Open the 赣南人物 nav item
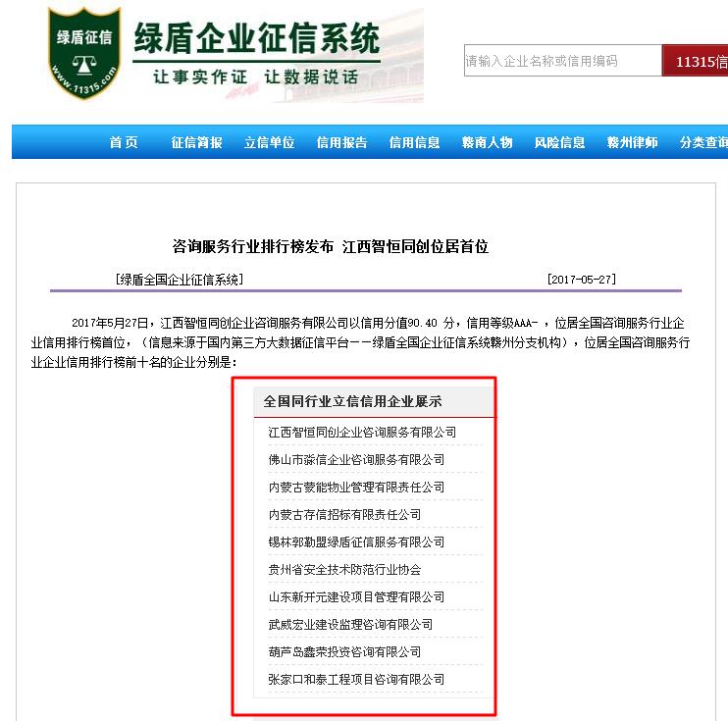Screen dimensions: 728x721 click(x=487, y=142)
